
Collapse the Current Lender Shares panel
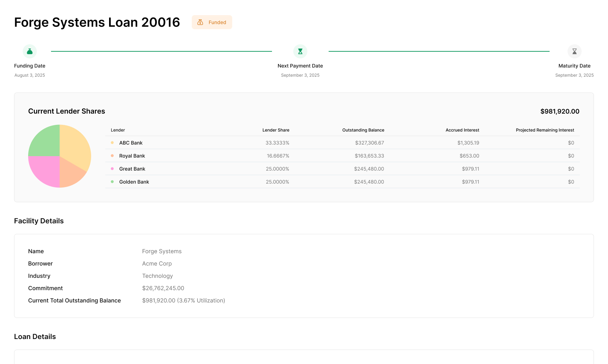point(66,111)
